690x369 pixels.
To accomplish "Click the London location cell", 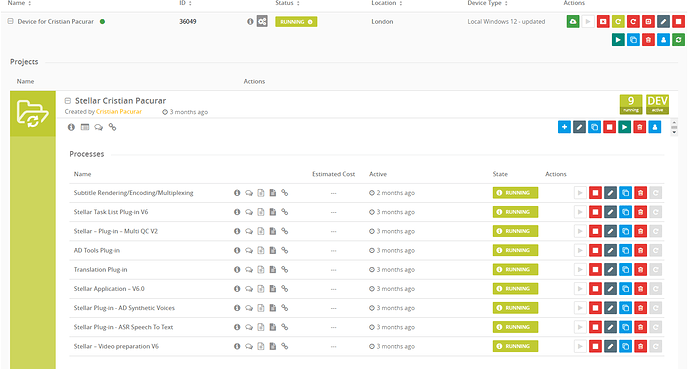I will coord(382,22).
